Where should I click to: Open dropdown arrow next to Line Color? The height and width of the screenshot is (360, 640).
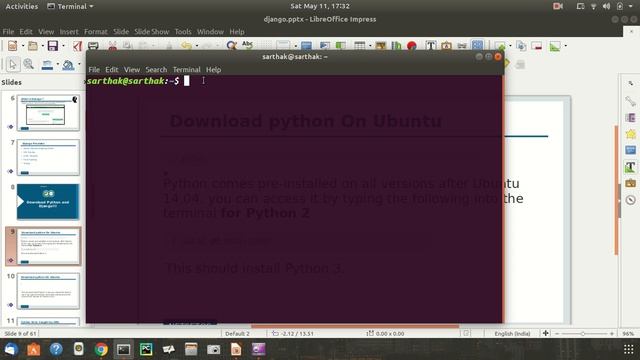tap(58, 64)
